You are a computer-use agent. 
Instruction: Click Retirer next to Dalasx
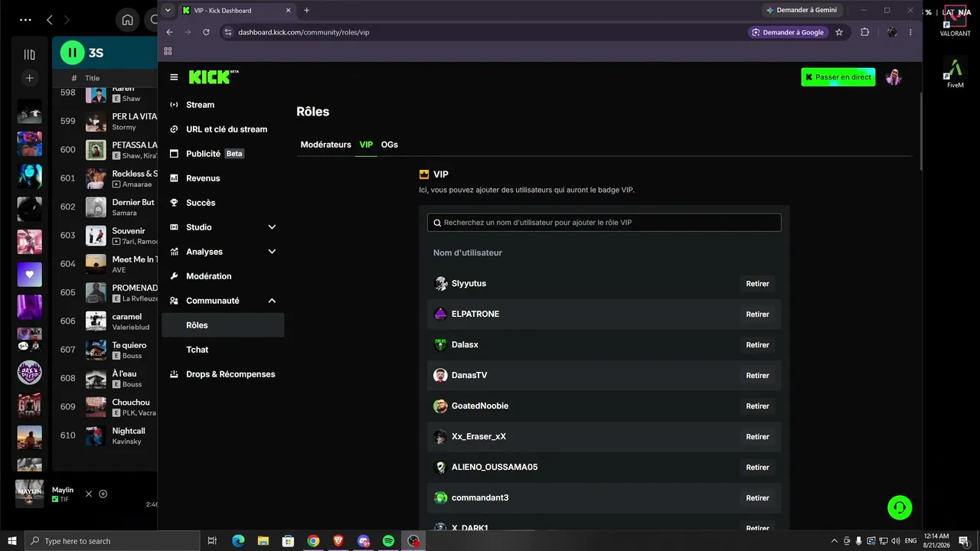[x=757, y=345]
